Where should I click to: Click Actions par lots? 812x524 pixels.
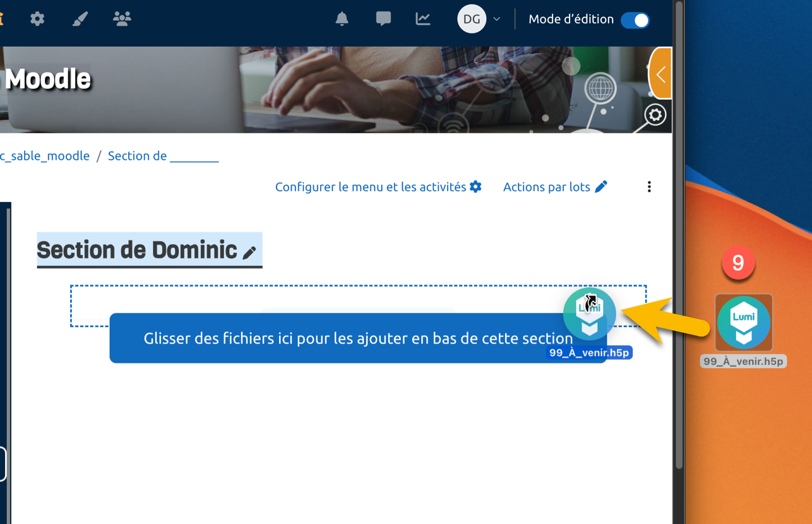click(555, 187)
